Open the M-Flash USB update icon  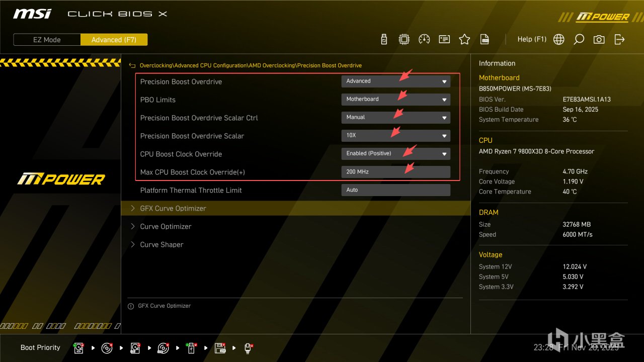point(384,39)
